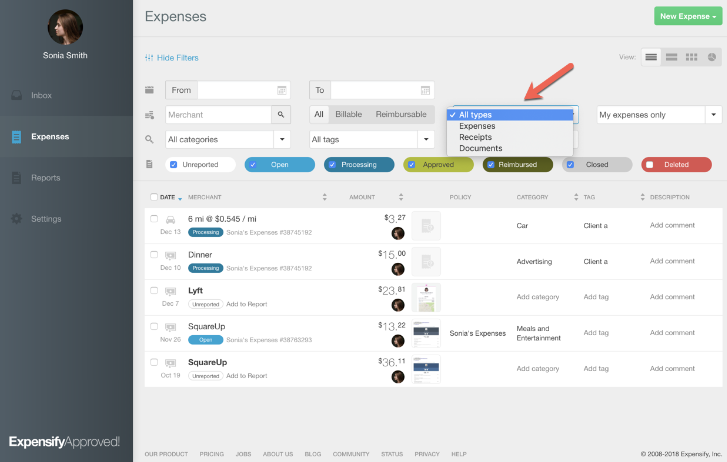Viewport: 727px width, 462px height.
Task: Select the Billable filter tab
Action: 349,114
